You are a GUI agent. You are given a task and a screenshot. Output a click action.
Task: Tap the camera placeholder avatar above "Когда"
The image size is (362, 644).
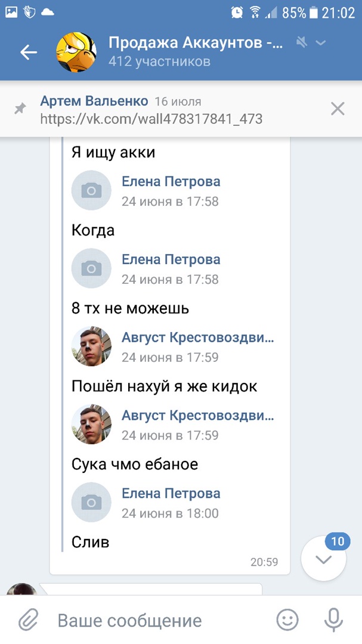[x=91, y=190]
